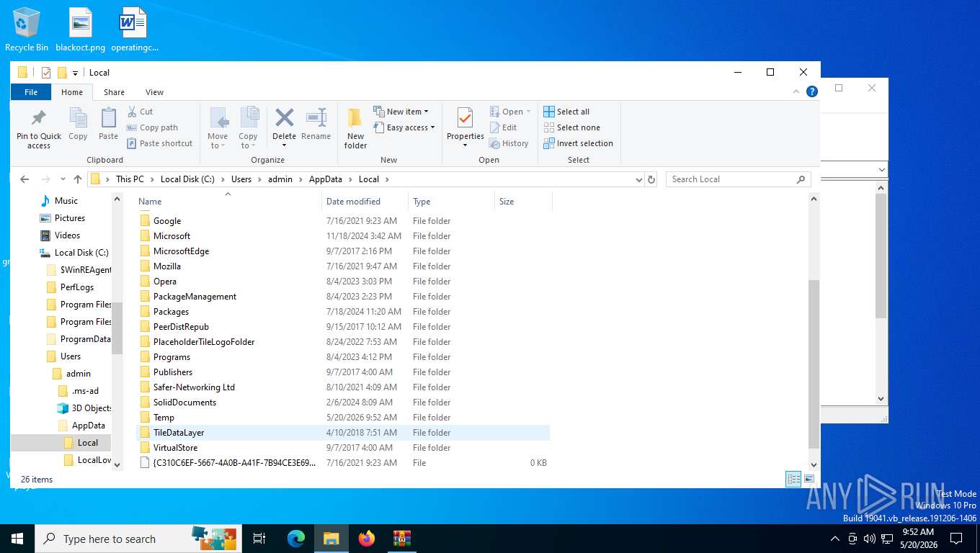
Task: Click Local Disk (C:) breadcrumb
Action: (x=187, y=179)
